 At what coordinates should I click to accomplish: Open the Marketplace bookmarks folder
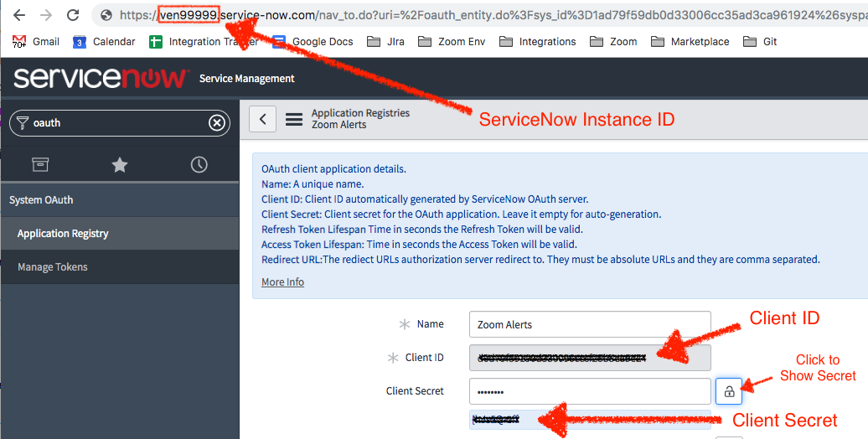coord(690,42)
